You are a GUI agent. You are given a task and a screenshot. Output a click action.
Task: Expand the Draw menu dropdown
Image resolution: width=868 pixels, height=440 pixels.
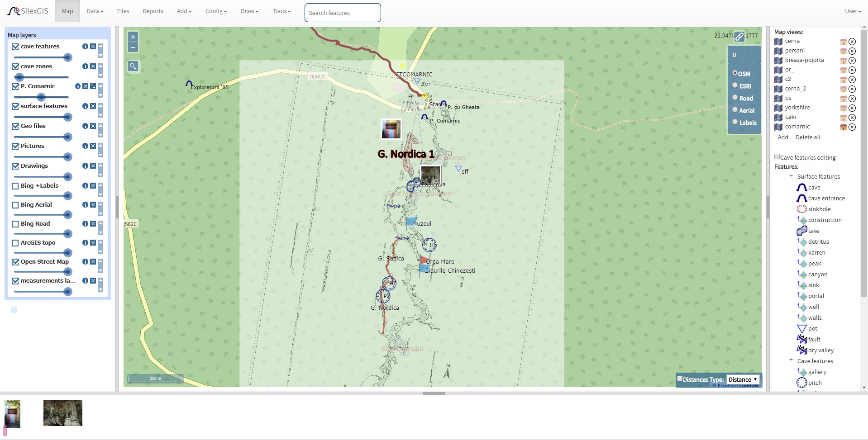(x=249, y=11)
